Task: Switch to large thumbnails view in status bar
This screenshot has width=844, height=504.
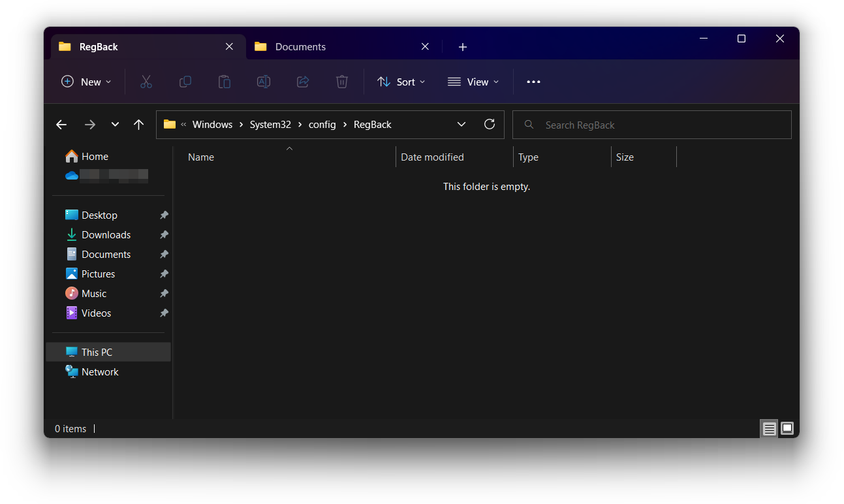Action: pyautogui.click(x=787, y=428)
